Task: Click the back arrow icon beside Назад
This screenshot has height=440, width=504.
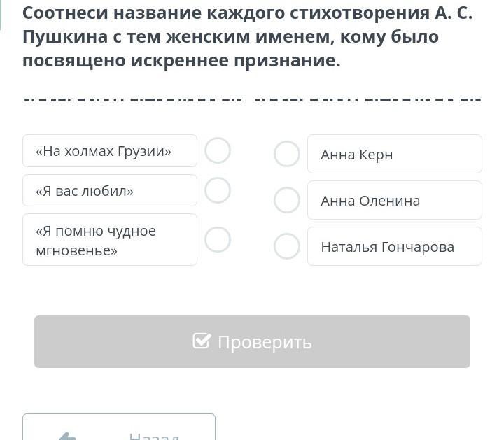Action: tap(68, 437)
